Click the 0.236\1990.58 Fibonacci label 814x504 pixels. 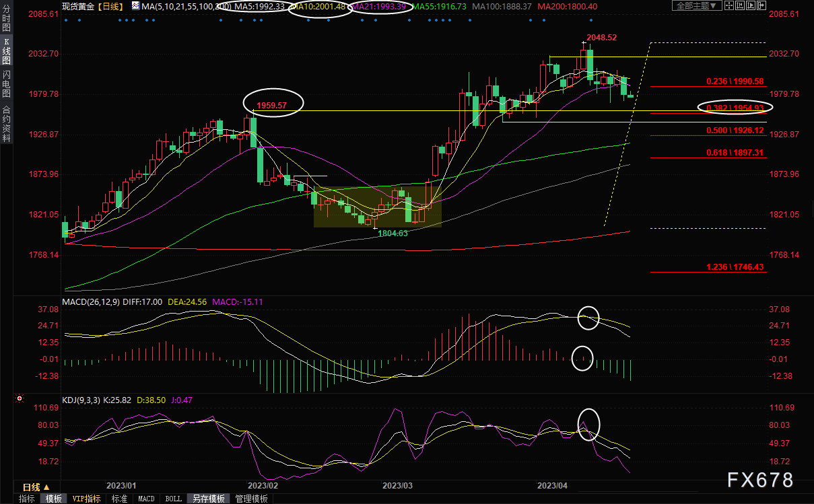pyautogui.click(x=735, y=81)
